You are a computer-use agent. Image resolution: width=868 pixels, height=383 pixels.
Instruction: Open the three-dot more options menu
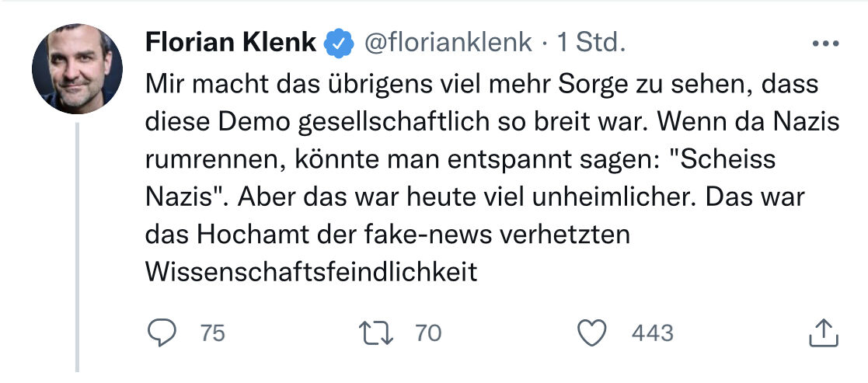click(824, 44)
